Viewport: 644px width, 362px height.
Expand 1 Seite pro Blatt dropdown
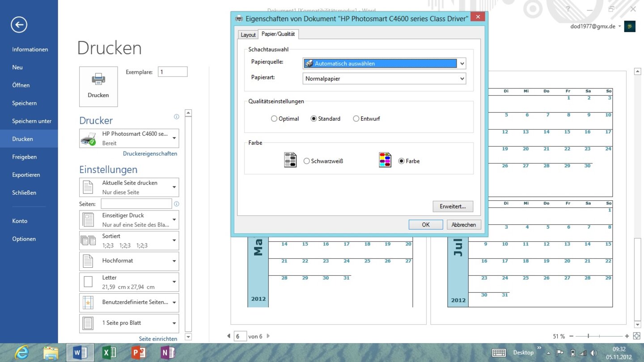pos(129,323)
